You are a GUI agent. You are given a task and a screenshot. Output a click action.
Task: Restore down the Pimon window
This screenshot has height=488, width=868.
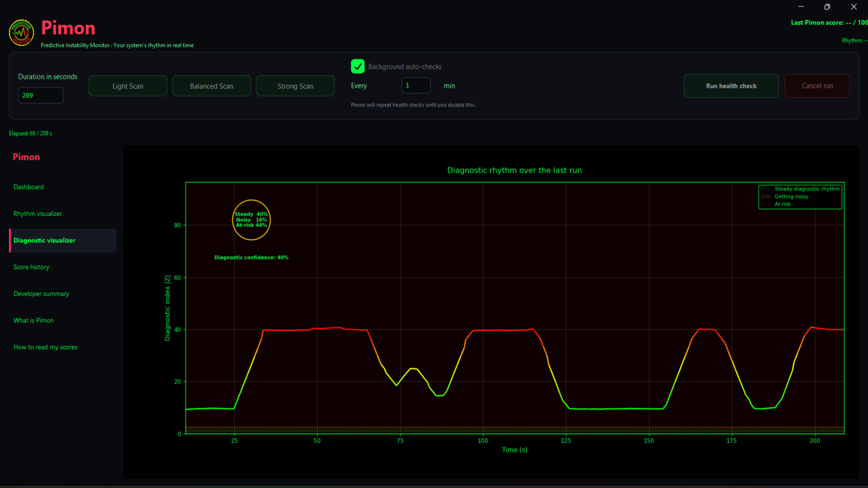(827, 7)
